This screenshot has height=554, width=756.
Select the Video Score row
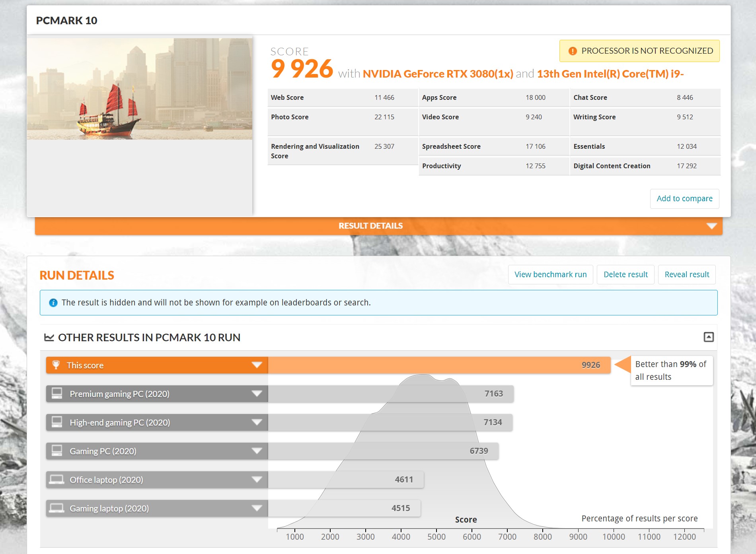(494, 122)
